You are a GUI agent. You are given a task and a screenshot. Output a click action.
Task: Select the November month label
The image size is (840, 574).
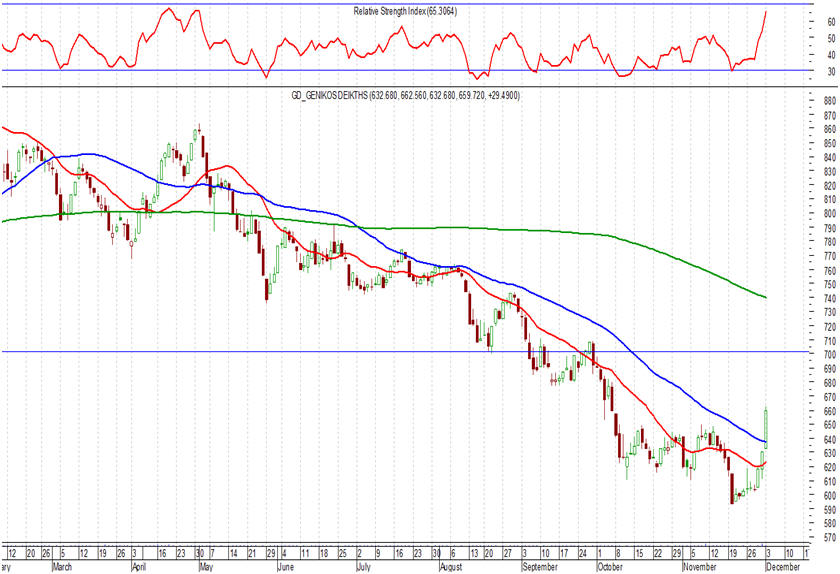[x=700, y=566]
